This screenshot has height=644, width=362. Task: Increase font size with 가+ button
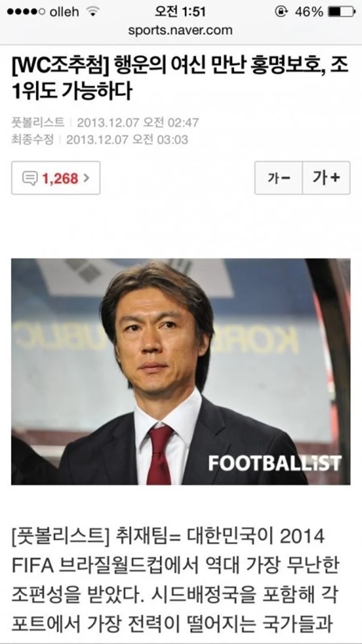click(326, 178)
